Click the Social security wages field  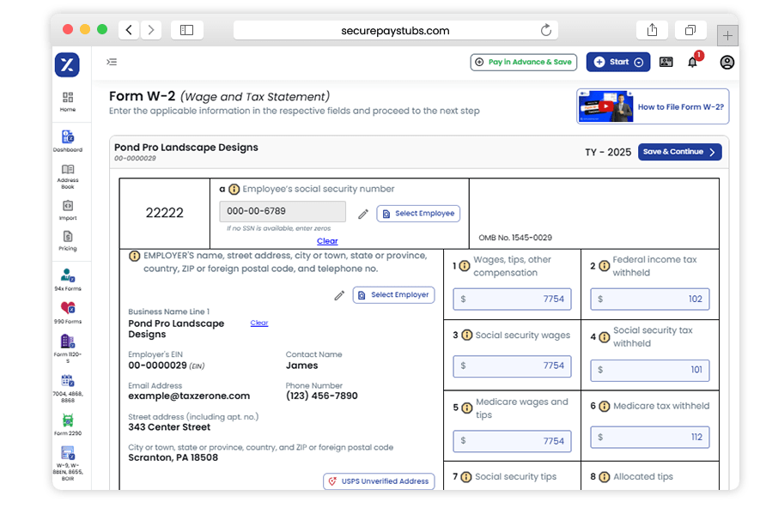tap(512, 366)
